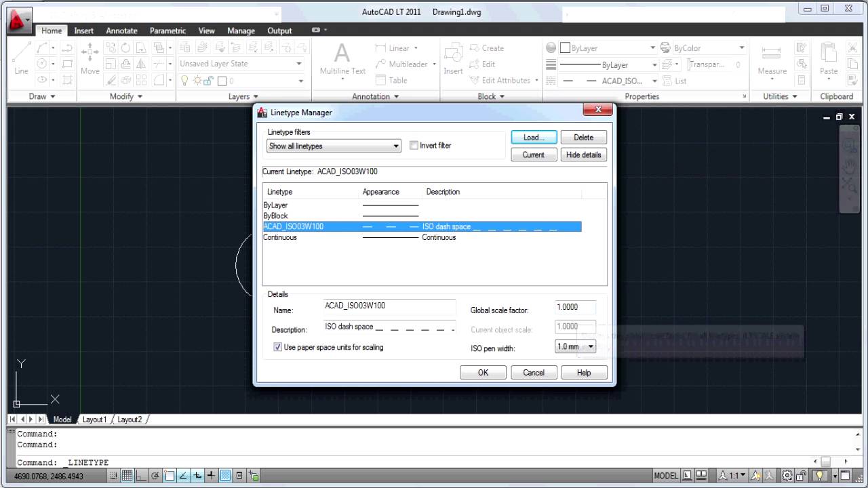The image size is (868, 488).
Task: Open the ByColor plot style dropdown
Action: pyautogui.click(x=709, y=48)
